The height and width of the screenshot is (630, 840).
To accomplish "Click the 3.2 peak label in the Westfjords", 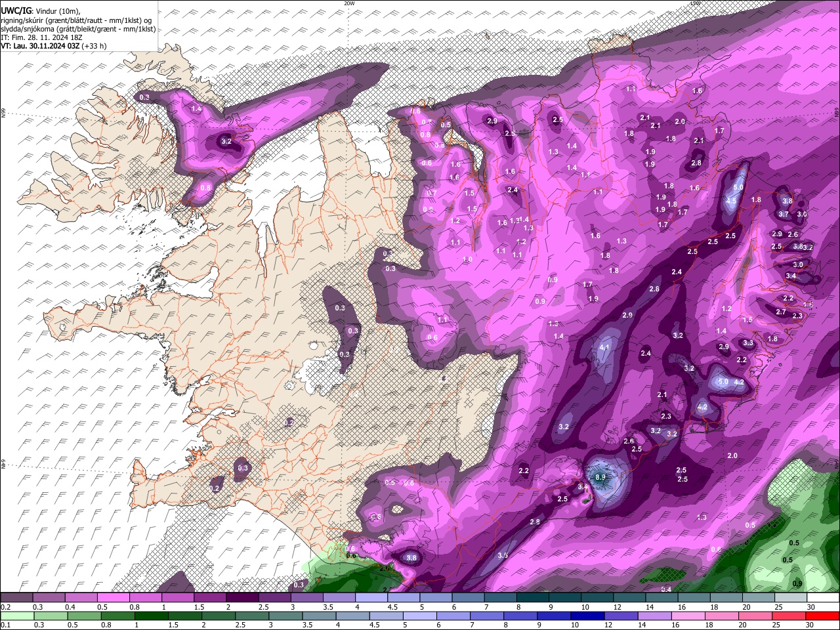I will click(226, 141).
